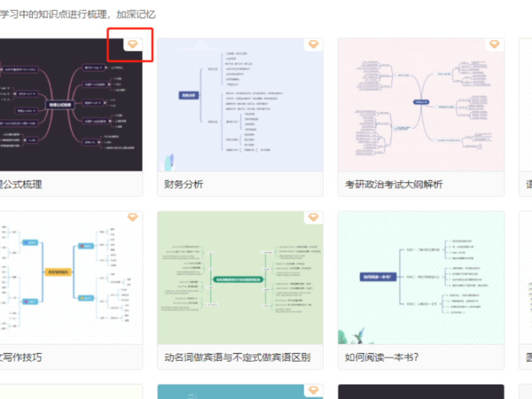
Task: Open the green 动名词做宾语 template thumbnail
Action: click(240, 278)
